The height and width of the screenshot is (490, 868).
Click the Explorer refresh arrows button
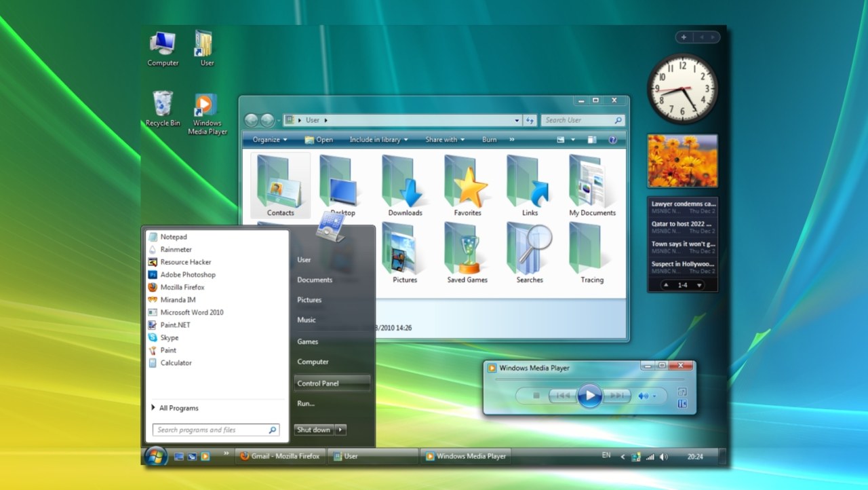(530, 120)
